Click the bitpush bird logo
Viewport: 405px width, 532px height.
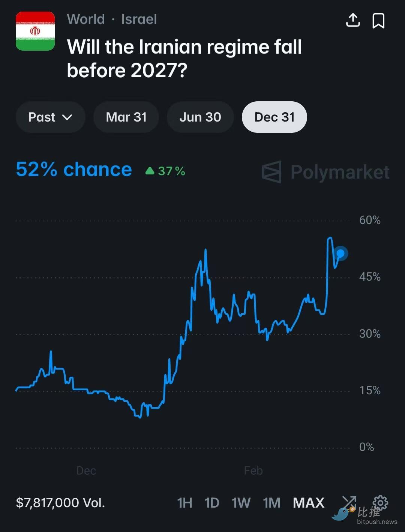point(342,513)
